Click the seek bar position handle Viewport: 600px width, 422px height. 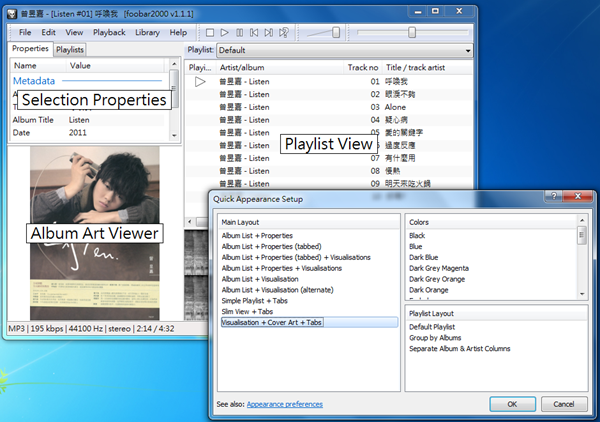click(412, 33)
